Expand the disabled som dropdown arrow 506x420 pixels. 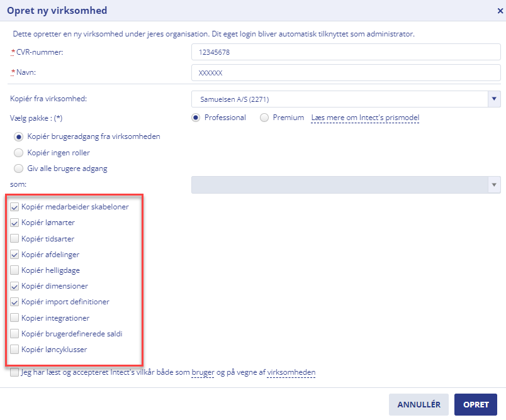click(x=494, y=185)
